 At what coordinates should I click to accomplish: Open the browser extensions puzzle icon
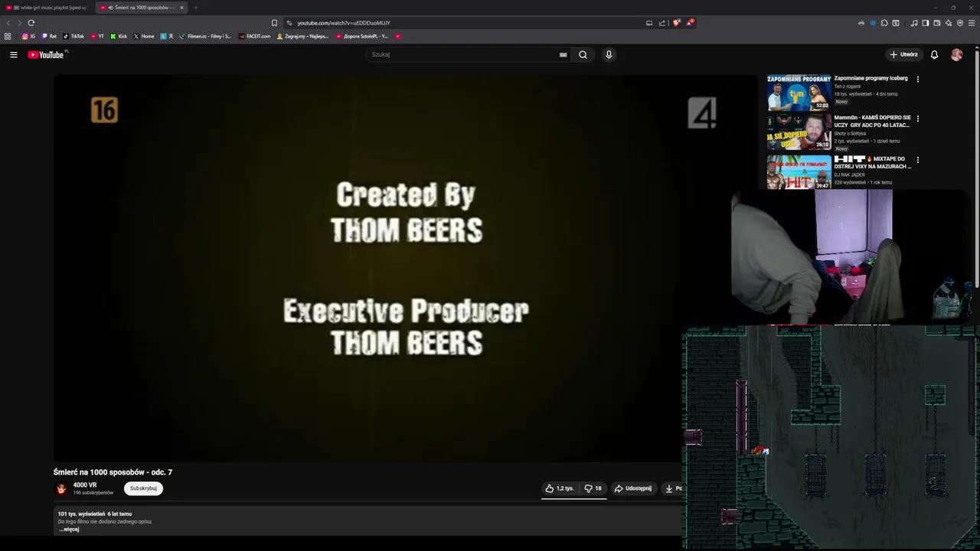[884, 23]
